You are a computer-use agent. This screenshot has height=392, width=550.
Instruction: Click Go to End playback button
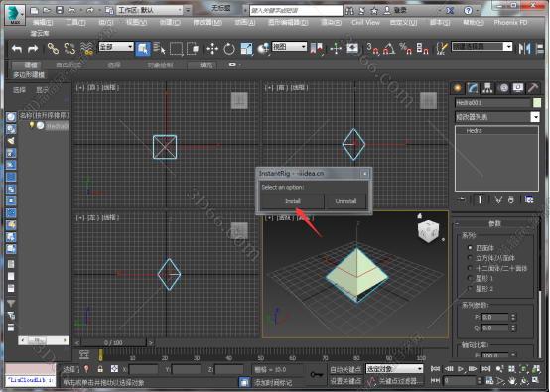485,369
